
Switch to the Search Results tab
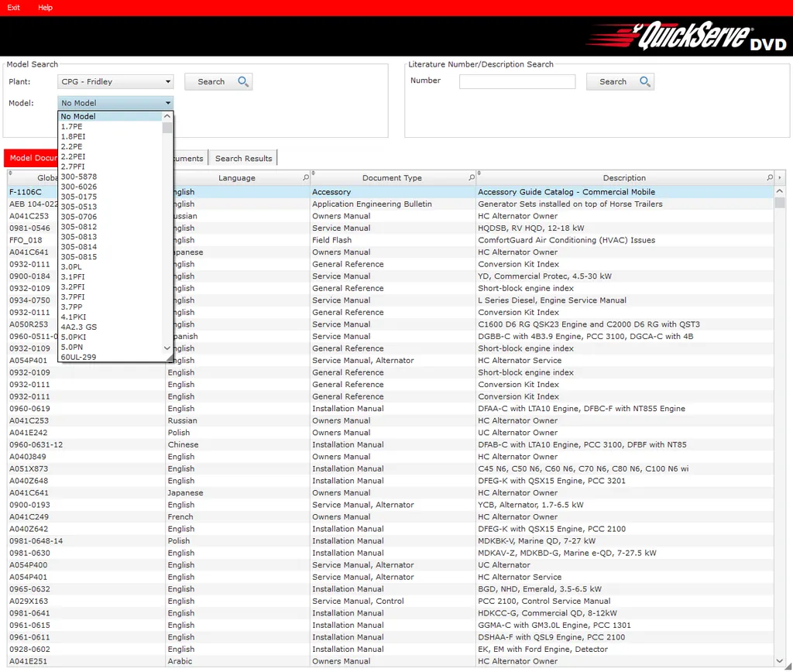pos(243,158)
